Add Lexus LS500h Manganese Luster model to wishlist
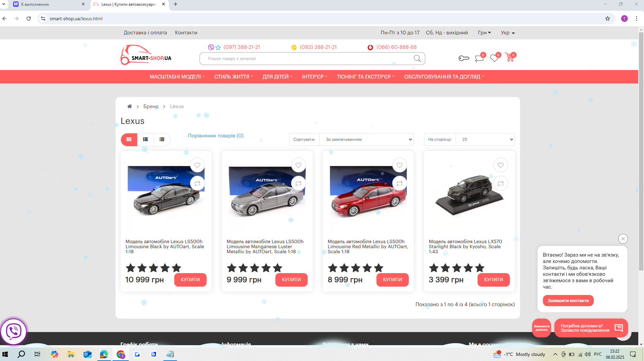Viewport: 644px width, 361px height. [x=298, y=165]
